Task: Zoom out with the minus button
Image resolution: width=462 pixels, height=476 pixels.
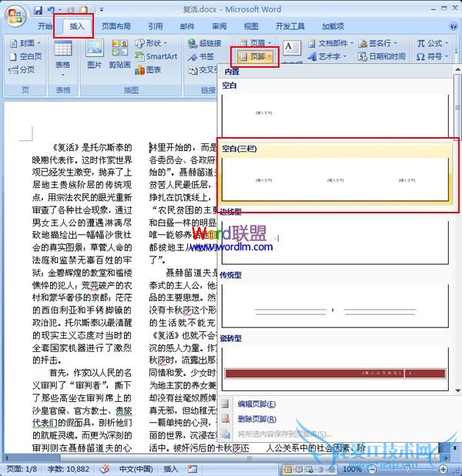Action: [x=372, y=469]
